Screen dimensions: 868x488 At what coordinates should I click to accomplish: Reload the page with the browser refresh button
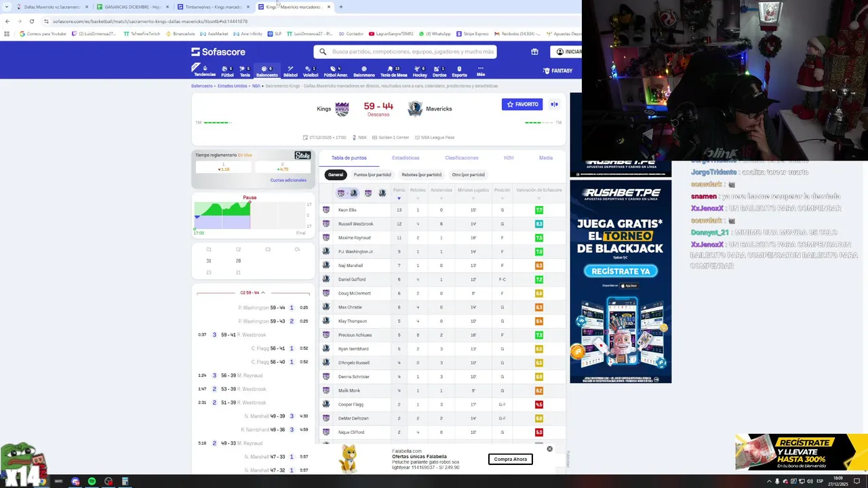(31, 21)
